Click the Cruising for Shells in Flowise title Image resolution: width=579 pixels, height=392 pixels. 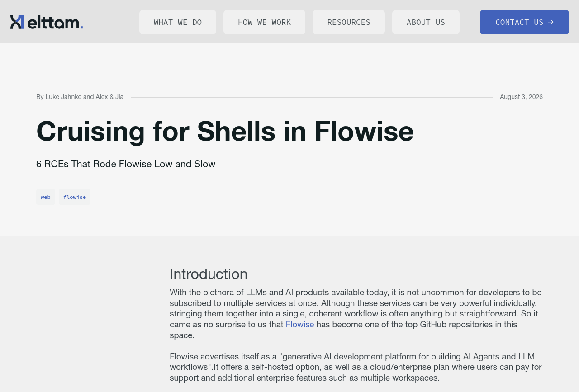click(x=225, y=131)
